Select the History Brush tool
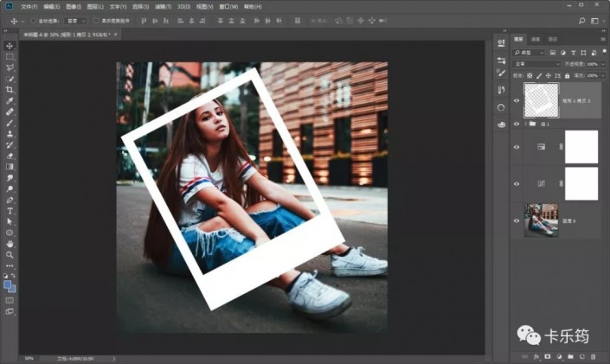 click(x=10, y=145)
